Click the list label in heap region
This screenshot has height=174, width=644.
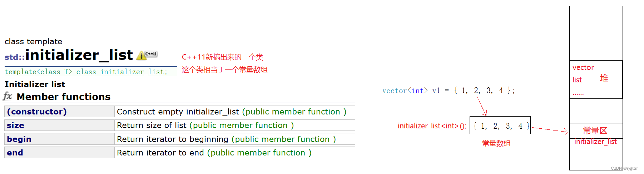[577, 80]
